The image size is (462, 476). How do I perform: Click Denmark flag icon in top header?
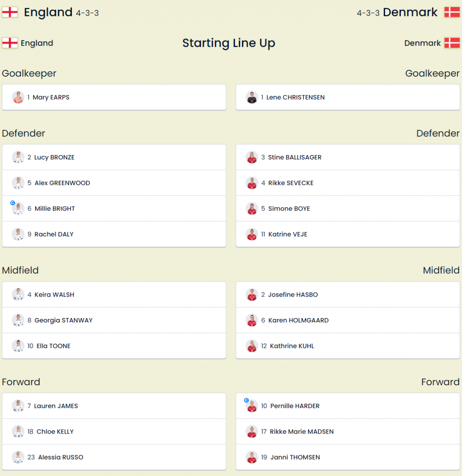pyautogui.click(x=452, y=12)
